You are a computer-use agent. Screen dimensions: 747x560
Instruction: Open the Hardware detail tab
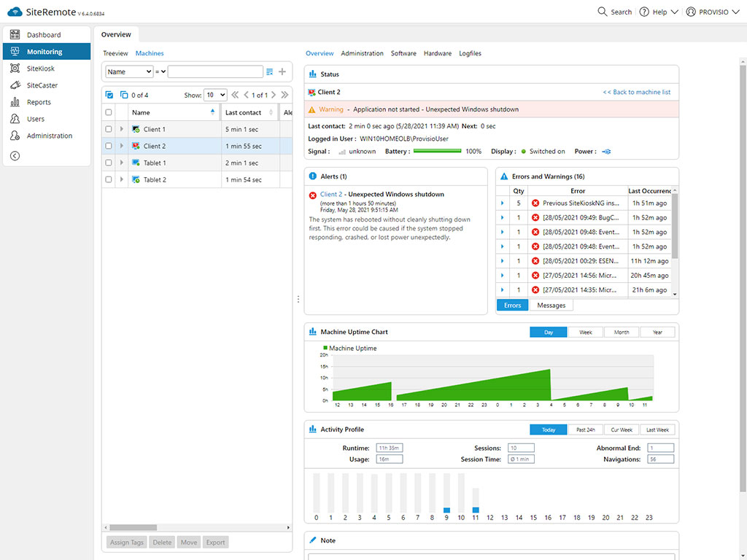438,52
